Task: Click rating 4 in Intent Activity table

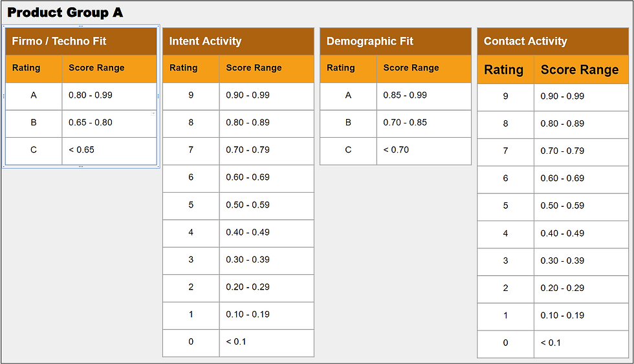Action: click(191, 233)
